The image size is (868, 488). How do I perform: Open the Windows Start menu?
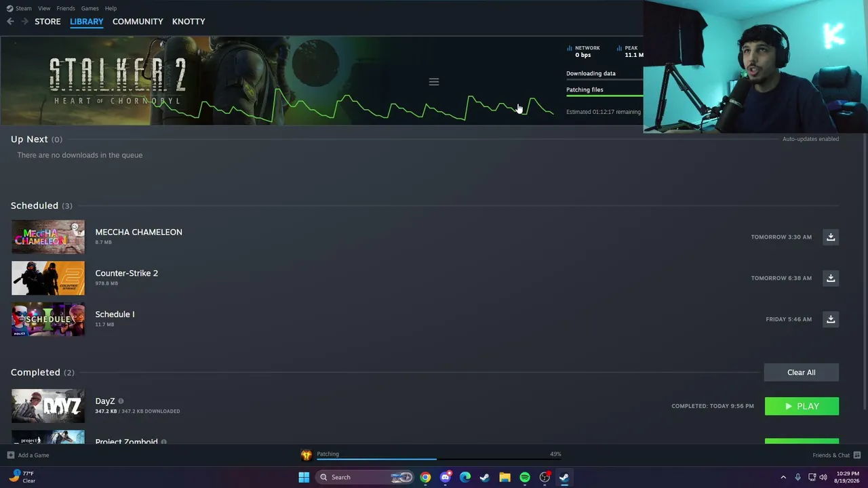click(304, 477)
